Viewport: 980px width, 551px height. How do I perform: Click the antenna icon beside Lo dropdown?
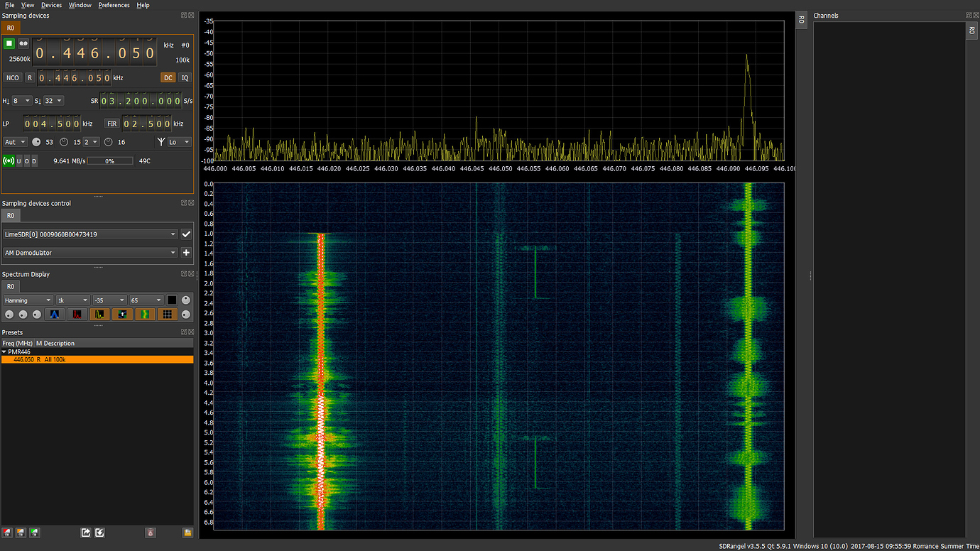(161, 142)
